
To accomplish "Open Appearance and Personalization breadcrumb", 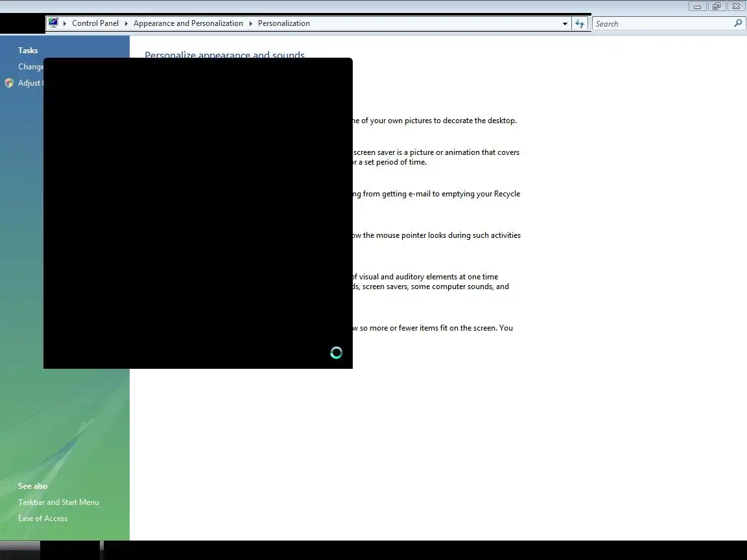I will (x=188, y=23).
